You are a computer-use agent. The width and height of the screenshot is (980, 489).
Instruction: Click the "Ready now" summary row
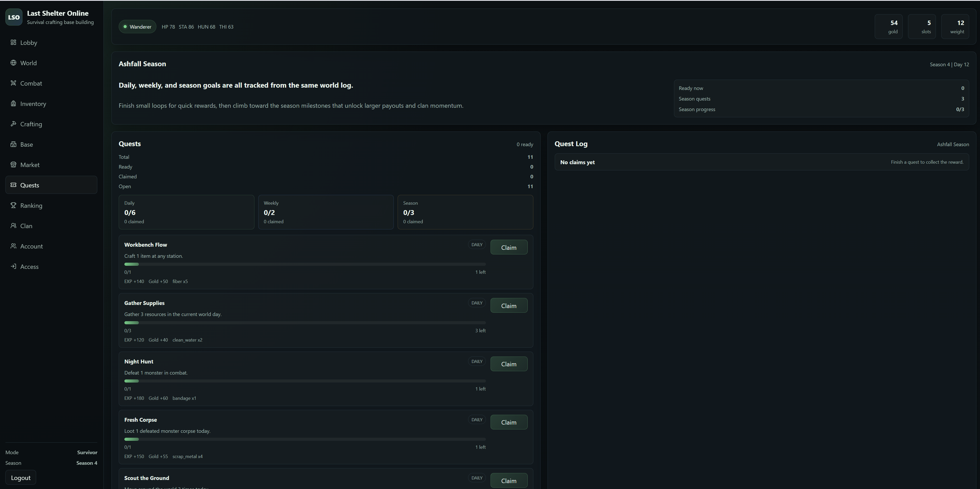click(x=821, y=88)
